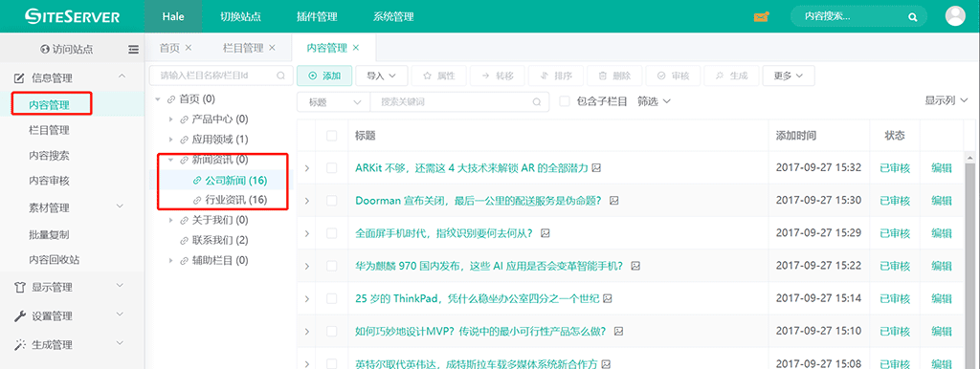Toggle the sidebar collapse hamburger icon
The height and width of the screenshot is (369, 980).
(x=133, y=50)
